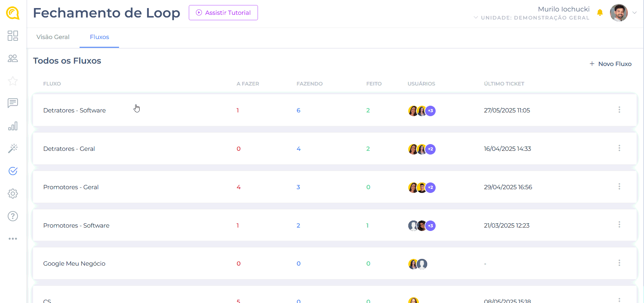Click the Assistir Tutorial button
The width and height of the screenshot is (644, 303).
[x=223, y=13]
